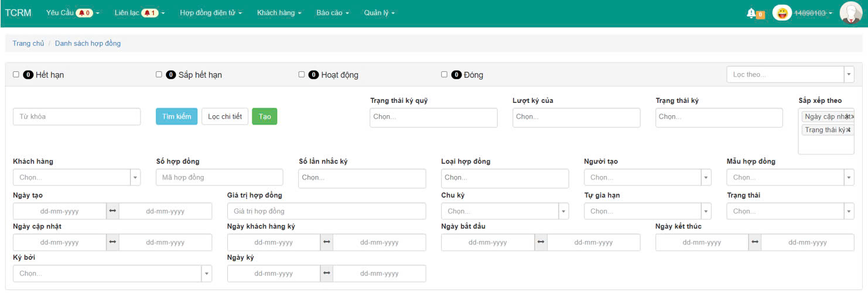Click the green Tạo button

tap(265, 116)
